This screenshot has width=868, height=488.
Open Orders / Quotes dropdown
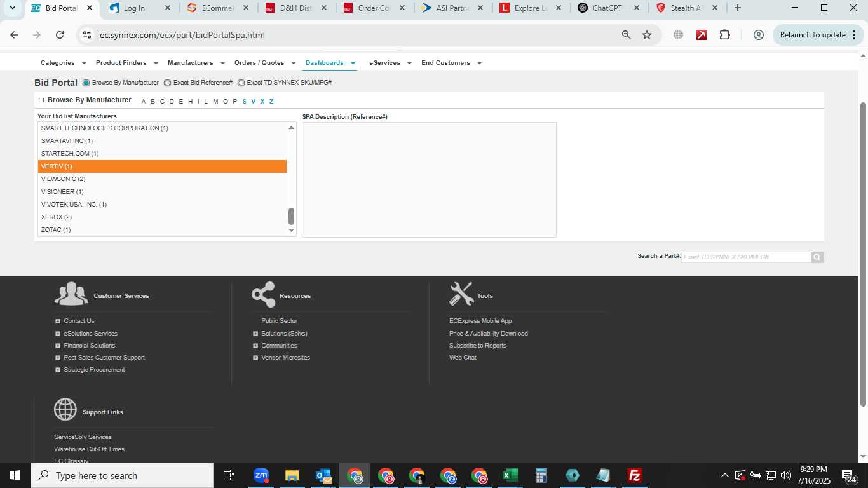pyautogui.click(x=264, y=63)
